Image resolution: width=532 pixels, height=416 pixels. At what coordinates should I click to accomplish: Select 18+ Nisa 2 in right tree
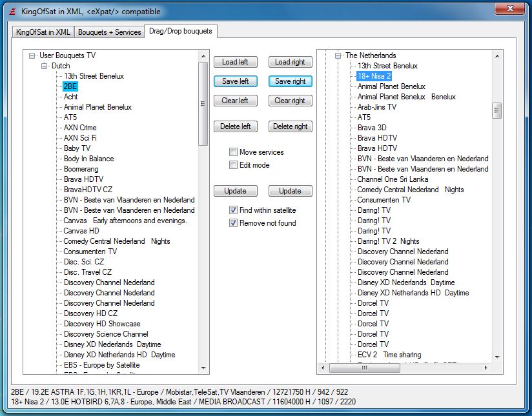point(374,76)
